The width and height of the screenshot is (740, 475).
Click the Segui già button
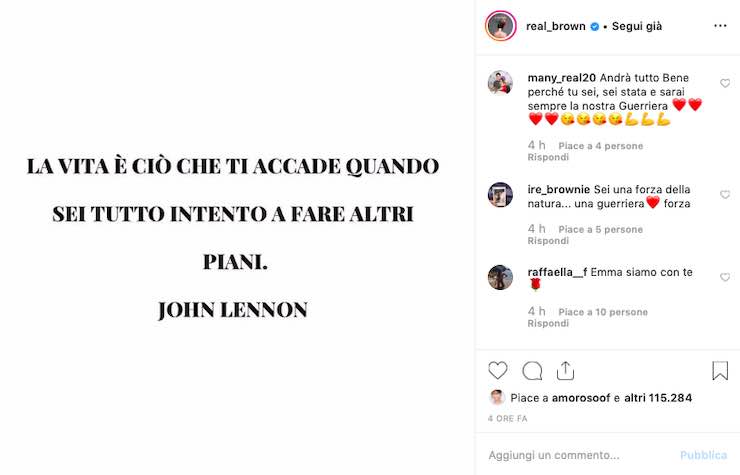(x=637, y=26)
